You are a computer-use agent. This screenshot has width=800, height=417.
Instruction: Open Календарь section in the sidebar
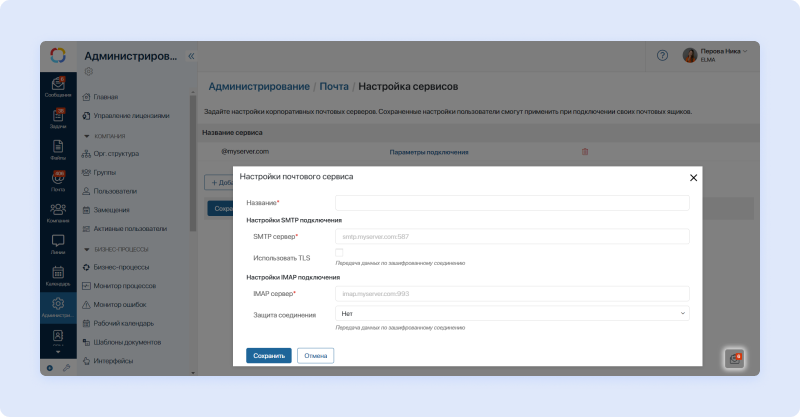point(58,276)
